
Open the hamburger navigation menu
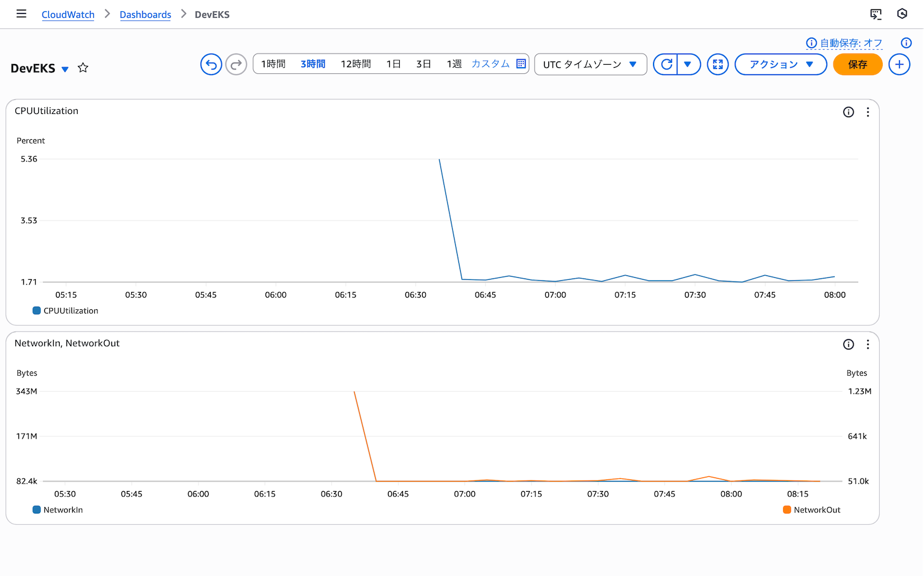pyautogui.click(x=22, y=14)
